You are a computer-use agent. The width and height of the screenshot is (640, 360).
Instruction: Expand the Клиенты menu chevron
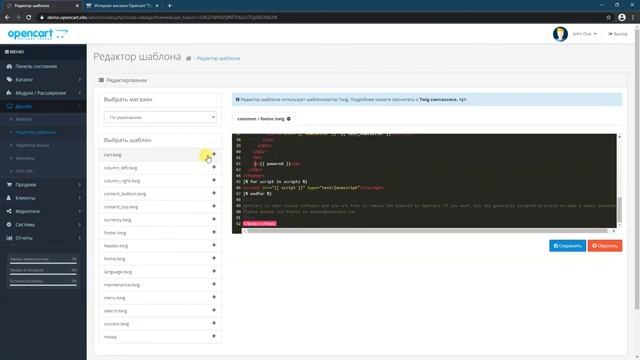click(x=80, y=198)
